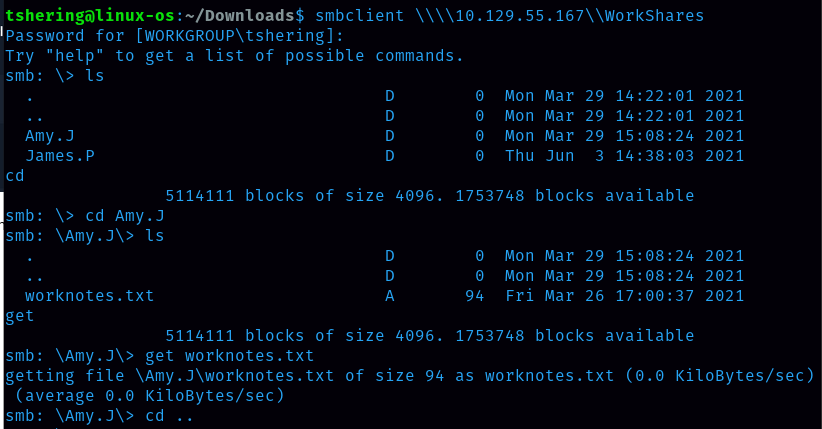The width and height of the screenshot is (822, 429).
Task: Click the 'A' attribute of worknotes.txt
Action: click(390, 296)
